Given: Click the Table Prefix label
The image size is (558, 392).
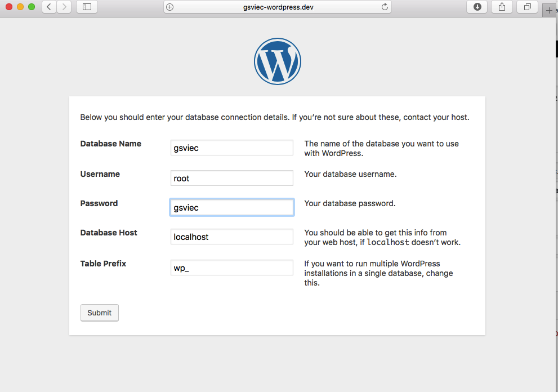Looking at the screenshot, I should (103, 264).
